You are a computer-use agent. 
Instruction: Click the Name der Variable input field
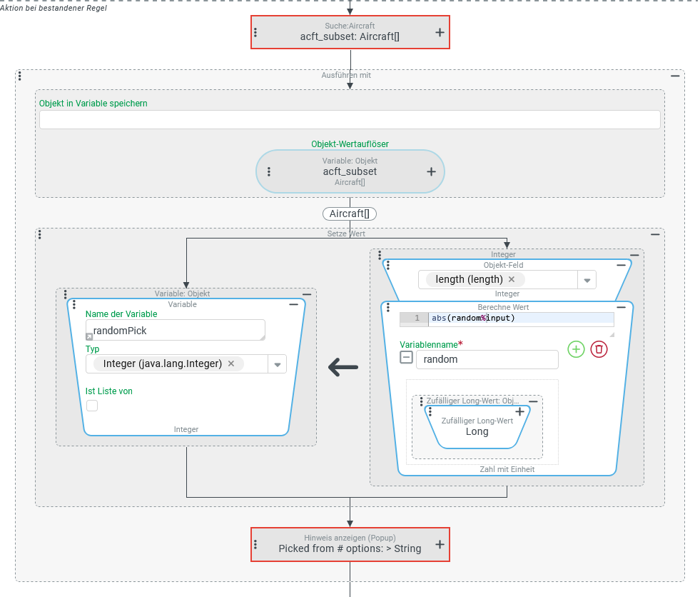click(x=175, y=331)
